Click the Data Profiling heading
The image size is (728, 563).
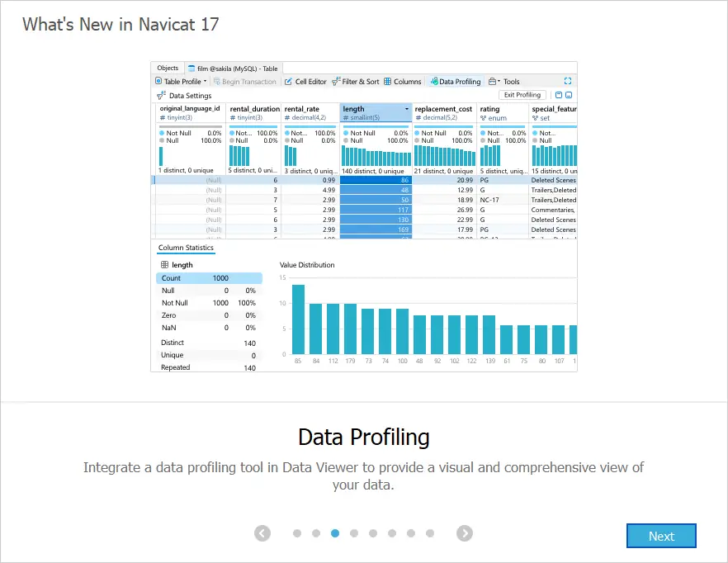click(364, 438)
